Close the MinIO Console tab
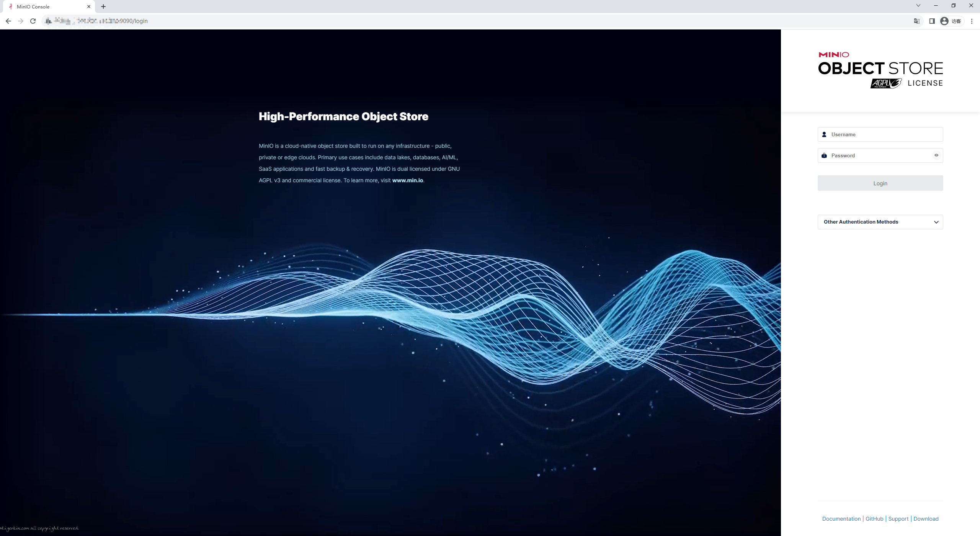 (89, 7)
